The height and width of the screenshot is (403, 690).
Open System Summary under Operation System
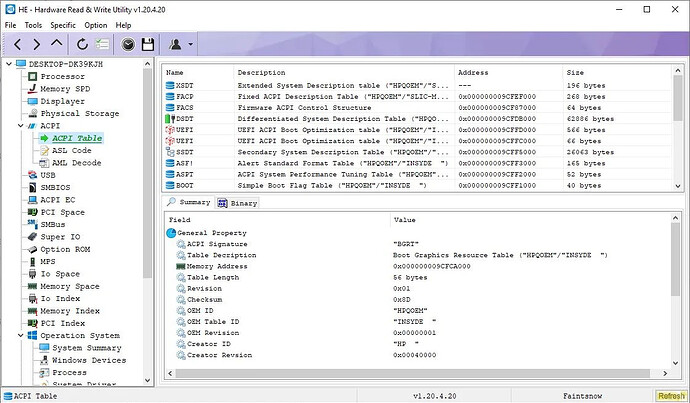[87, 348]
